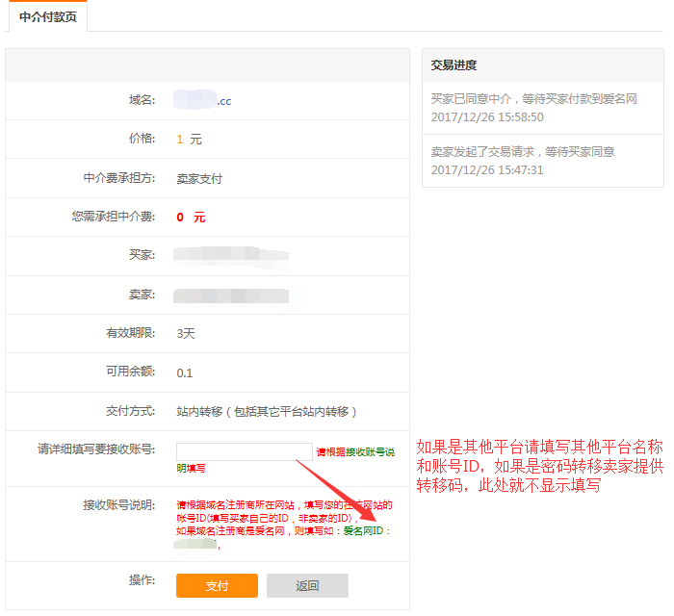
Task: Focus the 接收账号 input field
Action: coord(245,451)
